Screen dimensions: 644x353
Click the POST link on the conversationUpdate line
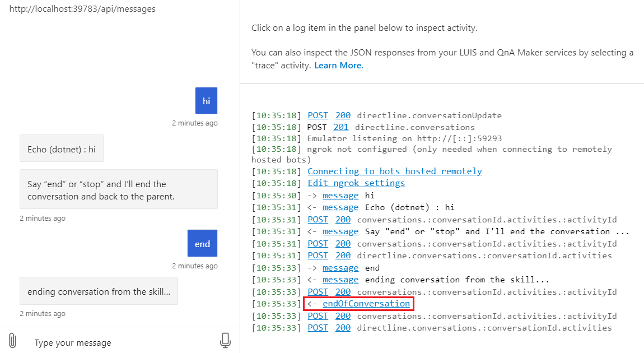pyautogui.click(x=318, y=115)
